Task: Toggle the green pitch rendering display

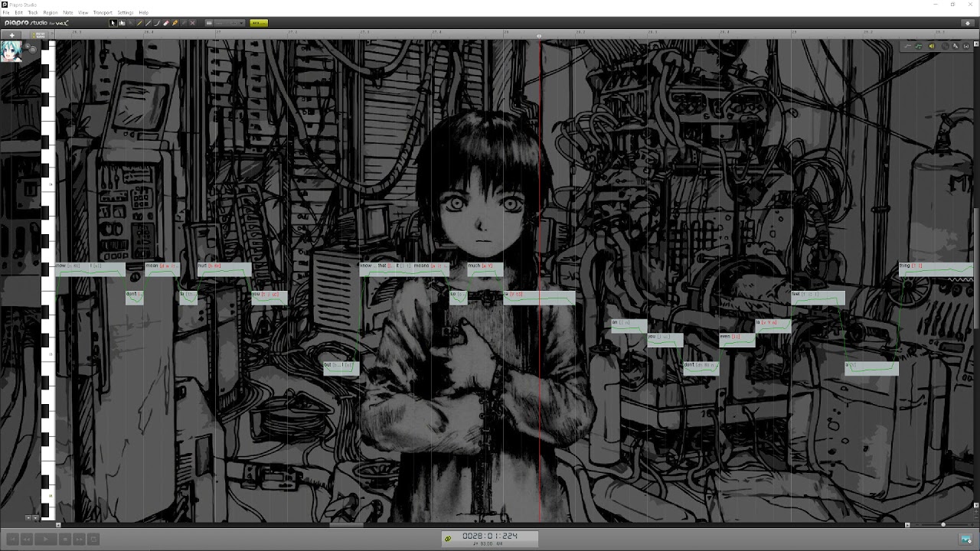Action: [x=919, y=46]
